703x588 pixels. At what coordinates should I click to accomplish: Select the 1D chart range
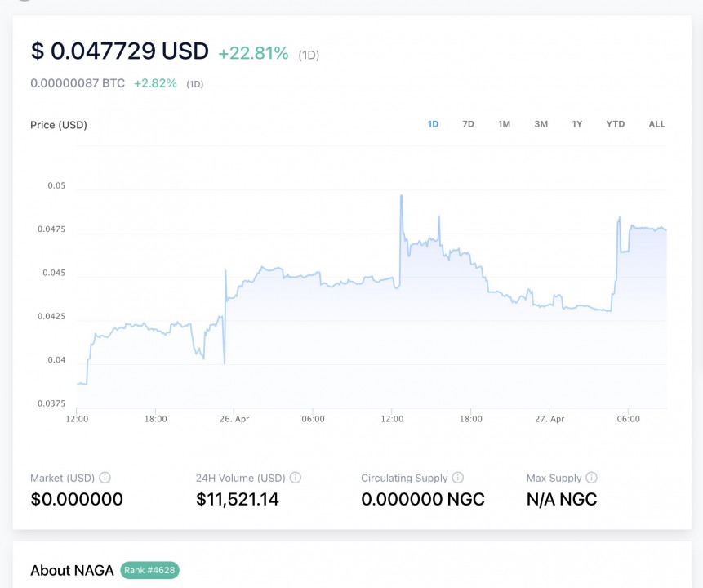(433, 124)
